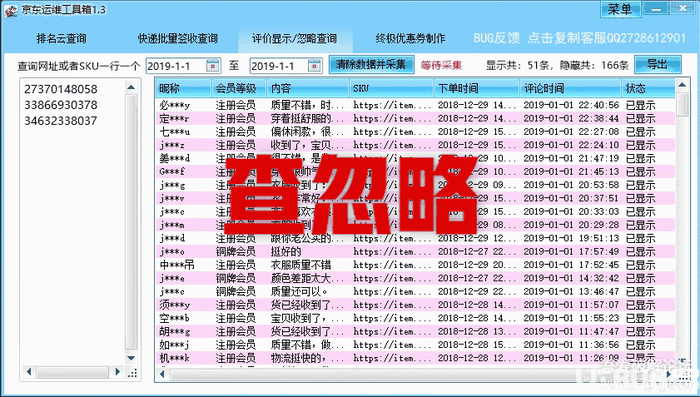Click results table scroll up arrow
The image size is (700, 397).
coord(682,84)
